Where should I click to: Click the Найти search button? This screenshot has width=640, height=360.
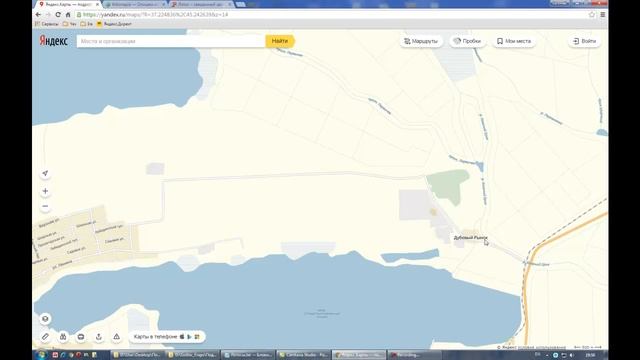[x=280, y=41]
